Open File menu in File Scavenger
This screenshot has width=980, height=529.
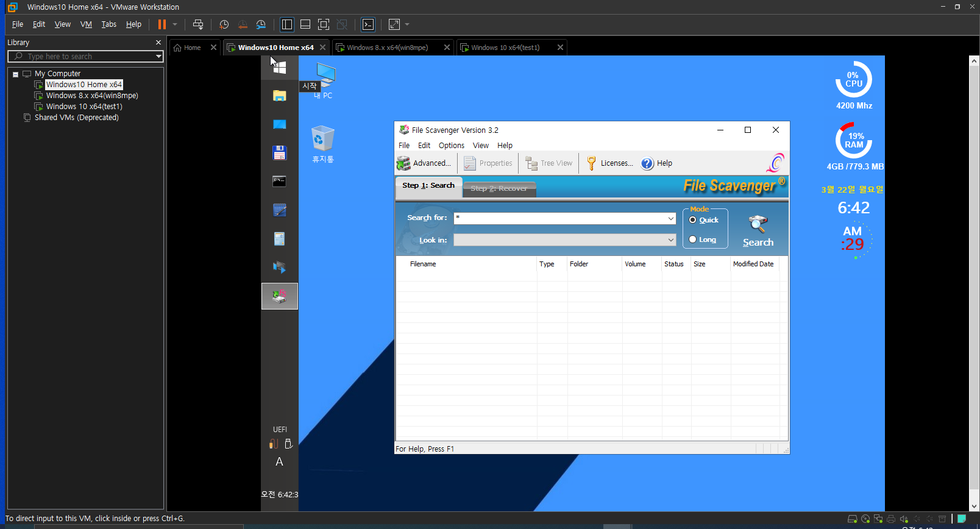point(404,146)
